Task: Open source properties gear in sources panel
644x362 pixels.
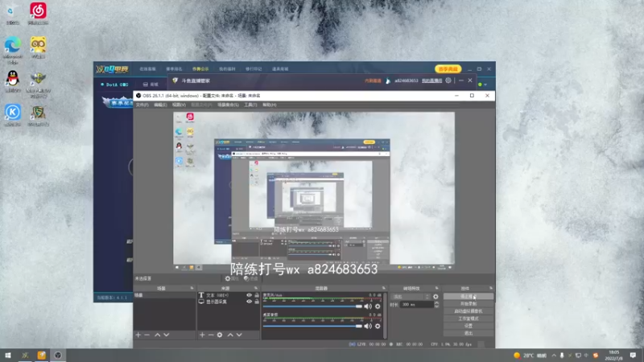Action: 220,335
